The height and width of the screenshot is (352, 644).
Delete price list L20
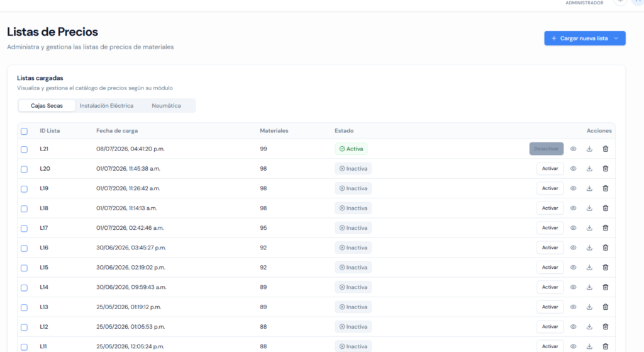tap(606, 169)
